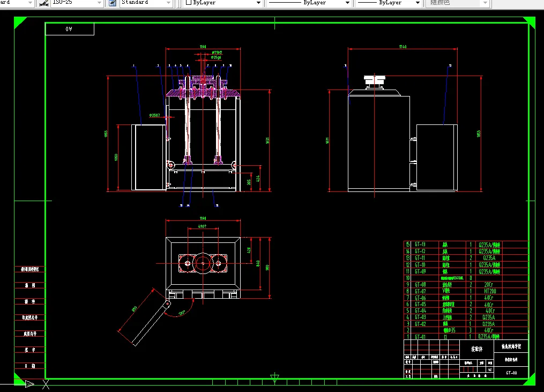
Task: Select the HT200 material cell
Action: [x=490, y=291]
